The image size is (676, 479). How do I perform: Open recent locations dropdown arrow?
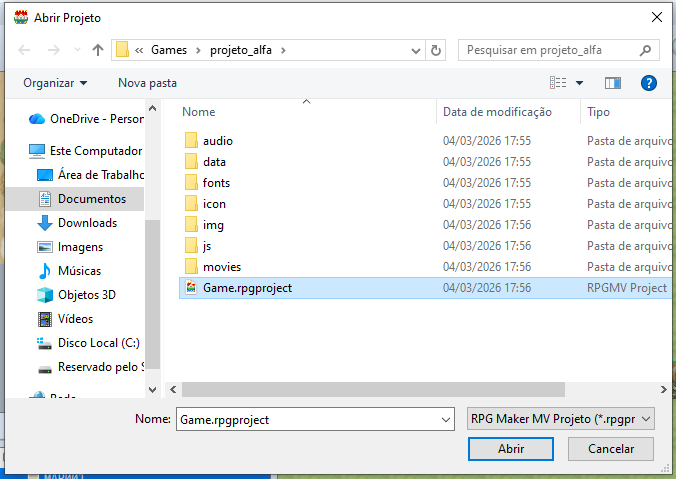pos(77,50)
